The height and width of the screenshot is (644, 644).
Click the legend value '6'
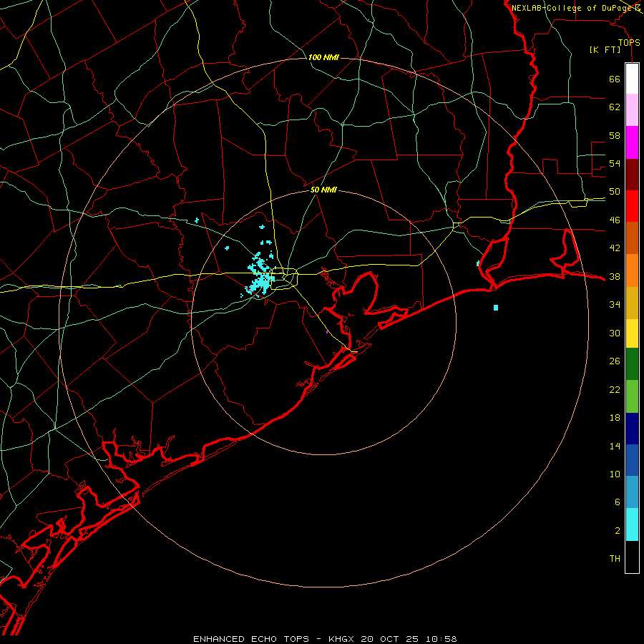(x=618, y=502)
